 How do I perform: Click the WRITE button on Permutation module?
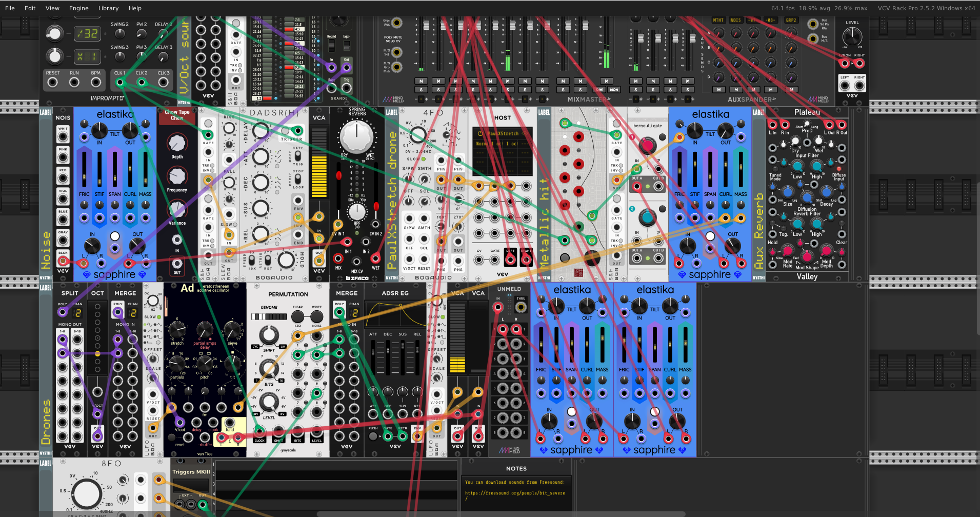point(317,316)
